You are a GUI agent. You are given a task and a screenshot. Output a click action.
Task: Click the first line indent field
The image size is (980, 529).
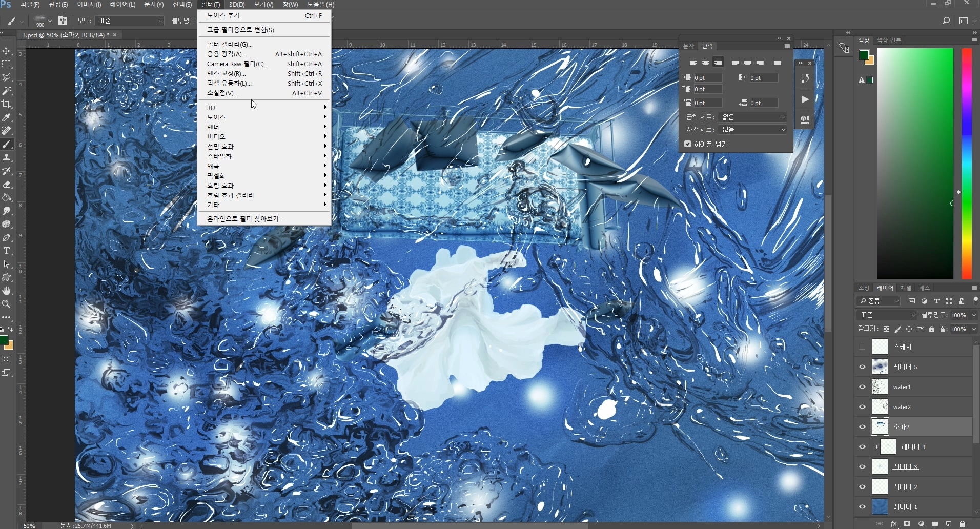(708, 90)
